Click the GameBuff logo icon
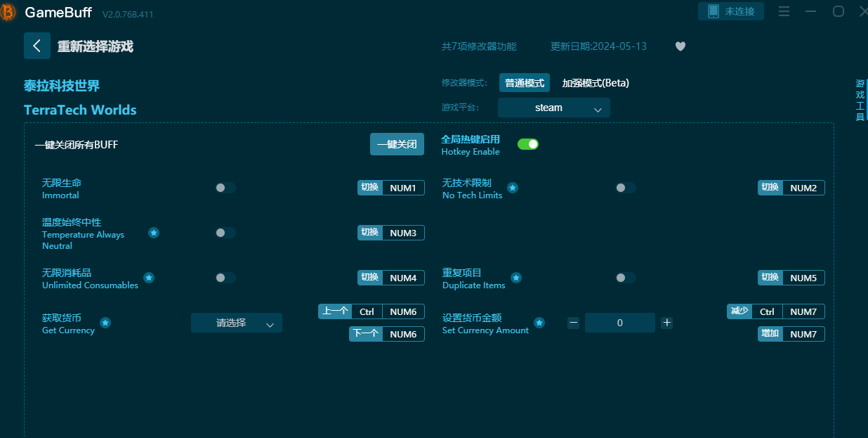This screenshot has width=868, height=438. point(8,12)
